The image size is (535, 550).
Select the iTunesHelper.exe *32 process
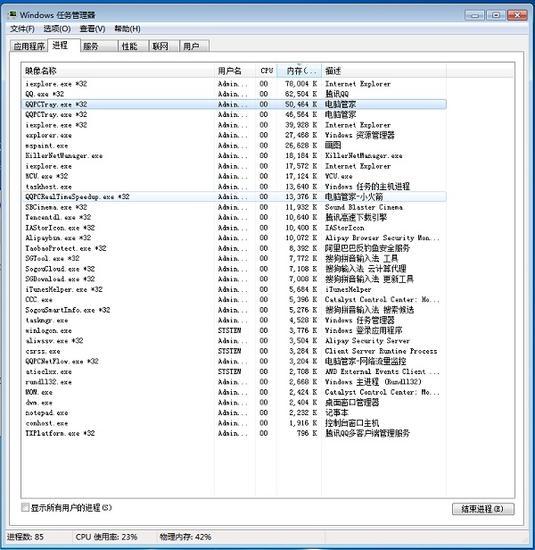(x=234, y=289)
